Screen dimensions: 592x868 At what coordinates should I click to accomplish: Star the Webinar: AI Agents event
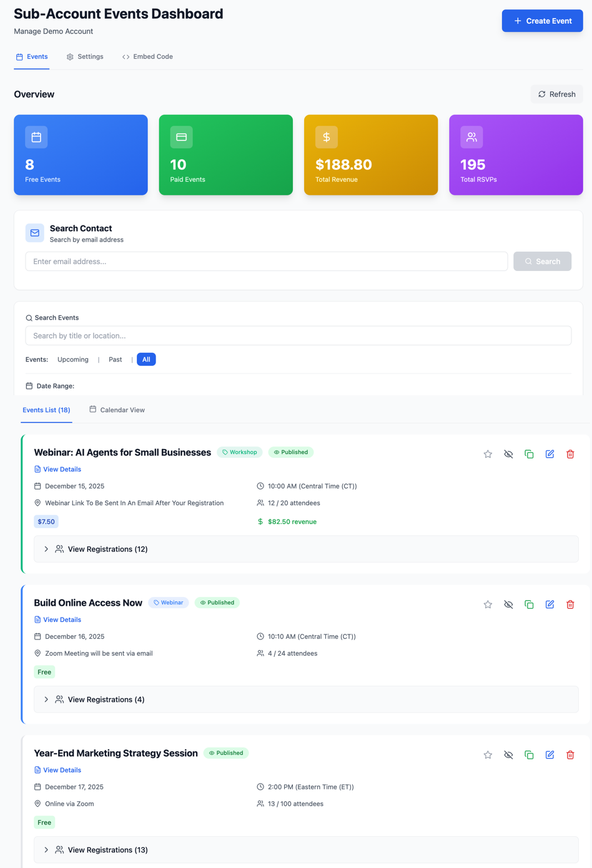coord(488,454)
